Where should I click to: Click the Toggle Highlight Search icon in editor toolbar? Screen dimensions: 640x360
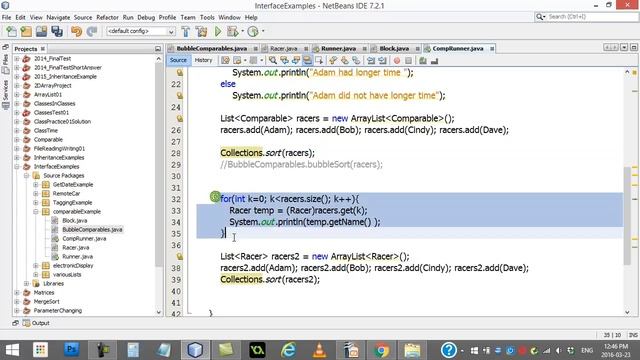click(x=307, y=60)
